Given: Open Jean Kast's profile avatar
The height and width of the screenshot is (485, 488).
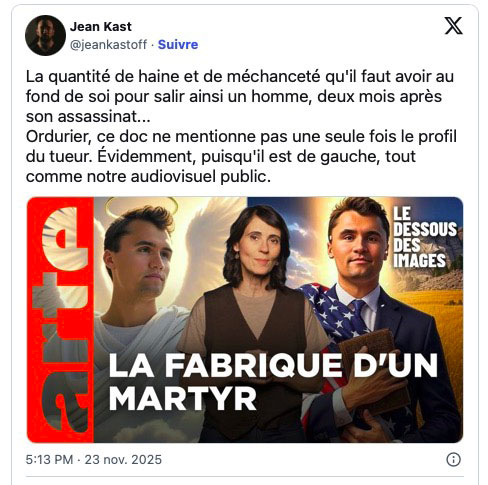Looking at the screenshot, I should (x=45, y=35).
